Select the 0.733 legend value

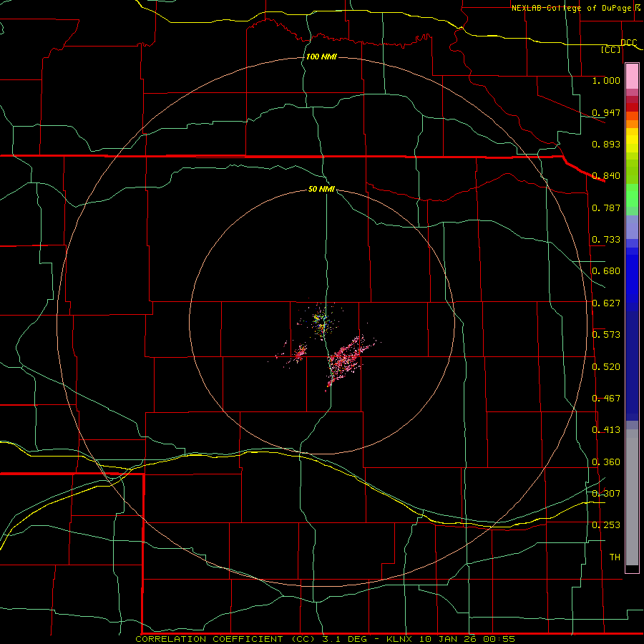tap(606, 240)
